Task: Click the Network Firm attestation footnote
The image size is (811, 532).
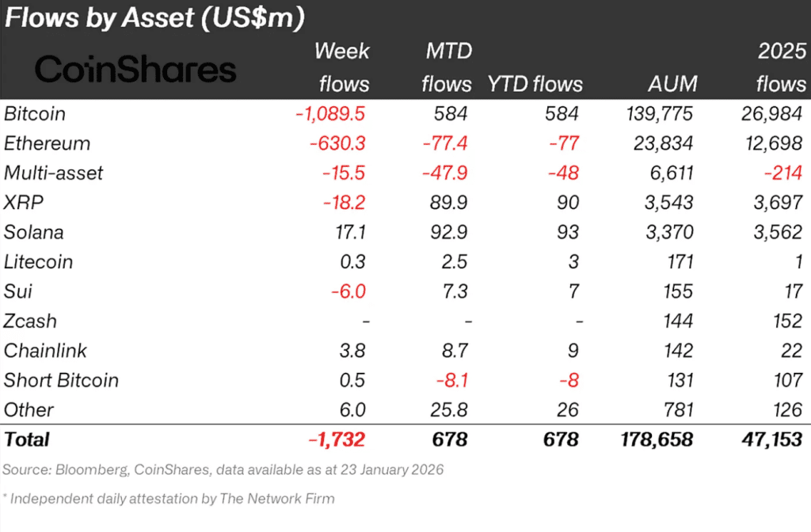Action: (x=169, y=499)
